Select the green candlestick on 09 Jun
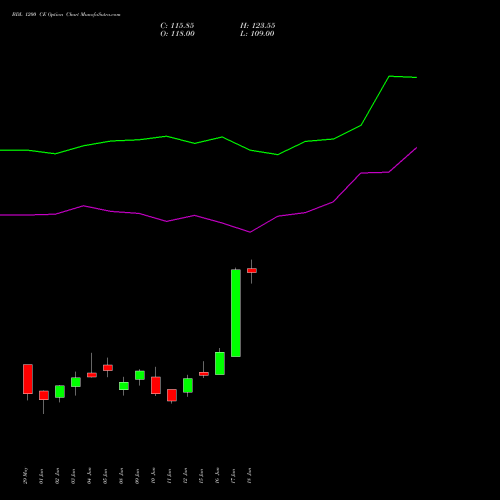 (x=140, y=375)
